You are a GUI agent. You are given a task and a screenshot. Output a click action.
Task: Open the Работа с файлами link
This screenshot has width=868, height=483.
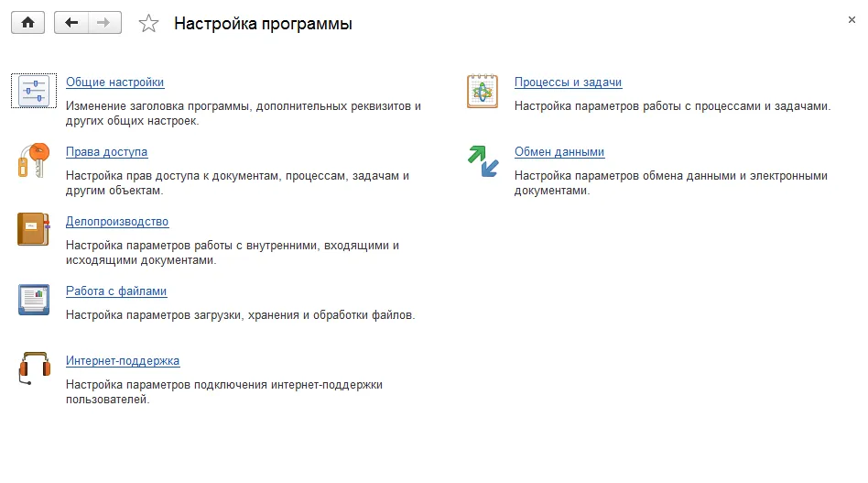click(116, 291)
